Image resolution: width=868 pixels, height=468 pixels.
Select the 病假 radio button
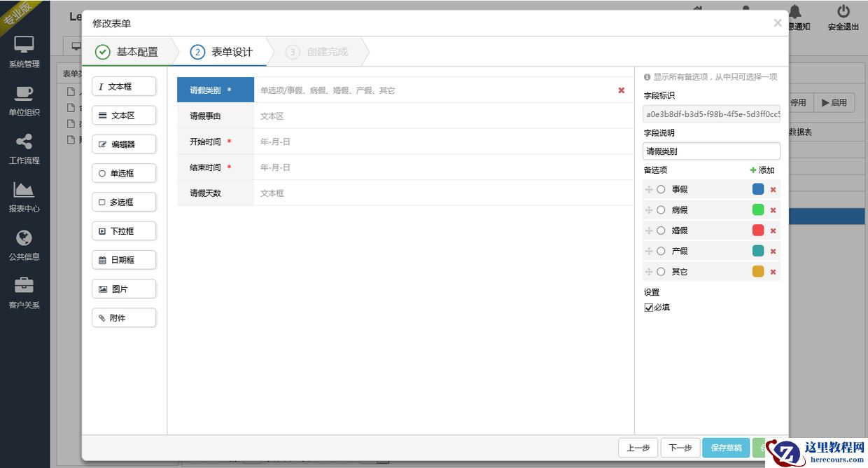pyautogui.click(x=661, y=210)
